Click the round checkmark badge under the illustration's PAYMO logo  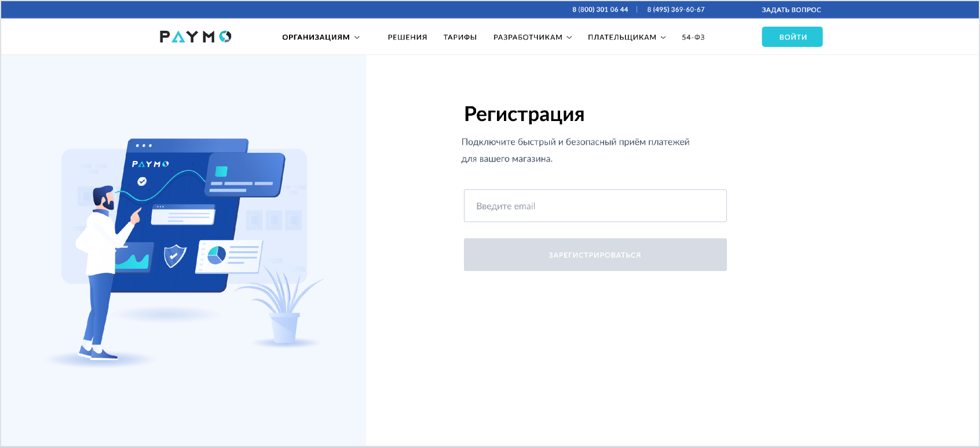tap(142, 182)
